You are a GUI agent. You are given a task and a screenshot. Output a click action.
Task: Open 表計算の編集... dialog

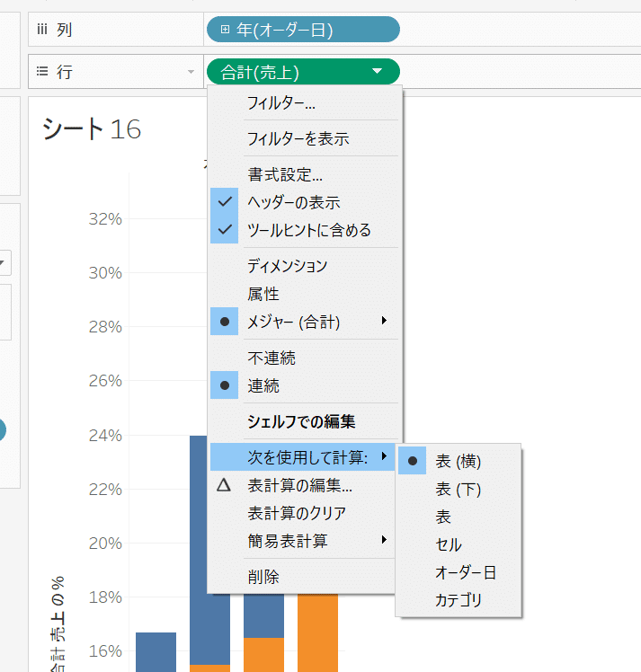click(x=303, y=485)
